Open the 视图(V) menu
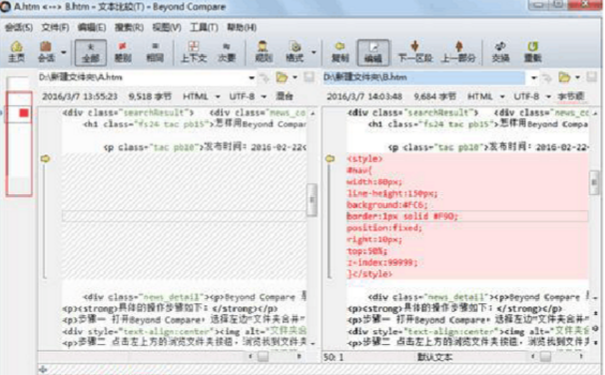The width and height of the screenshot is (605, 375). click(167, 27)
